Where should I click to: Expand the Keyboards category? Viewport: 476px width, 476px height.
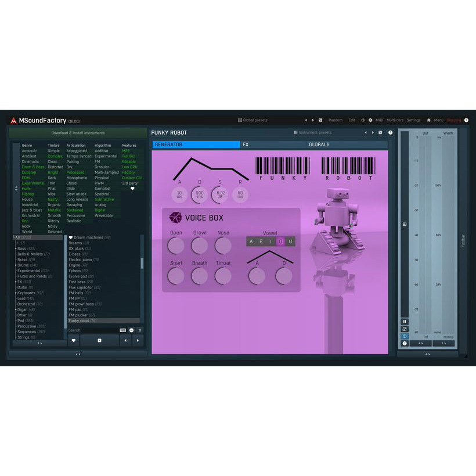16,293
